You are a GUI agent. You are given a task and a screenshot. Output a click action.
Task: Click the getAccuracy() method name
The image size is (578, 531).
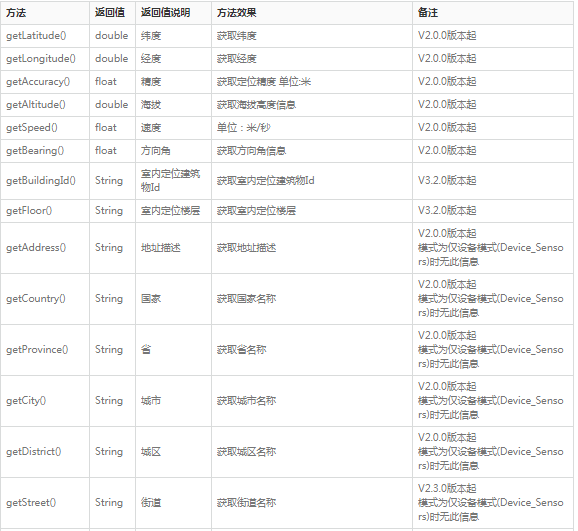38,81
